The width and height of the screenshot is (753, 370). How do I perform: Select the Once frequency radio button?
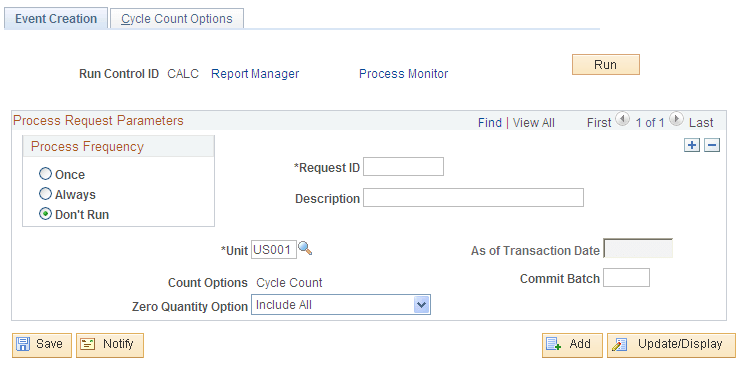45,174
